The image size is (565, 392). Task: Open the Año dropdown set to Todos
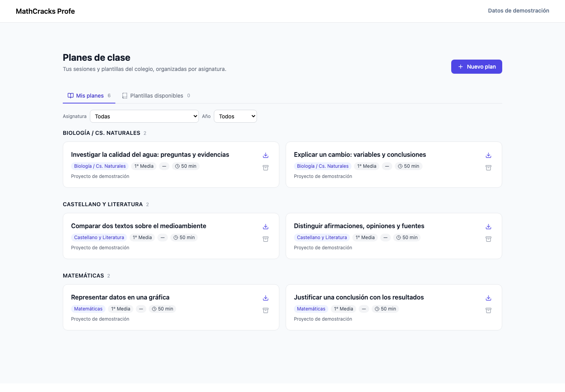pyautogui.click(x=235, y=116)
